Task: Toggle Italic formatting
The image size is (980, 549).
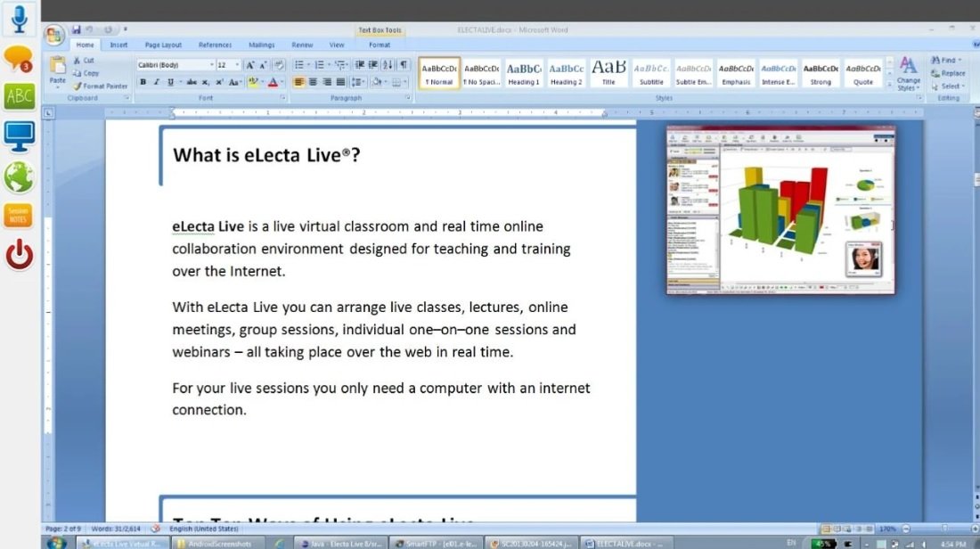Action: (156, 82)
